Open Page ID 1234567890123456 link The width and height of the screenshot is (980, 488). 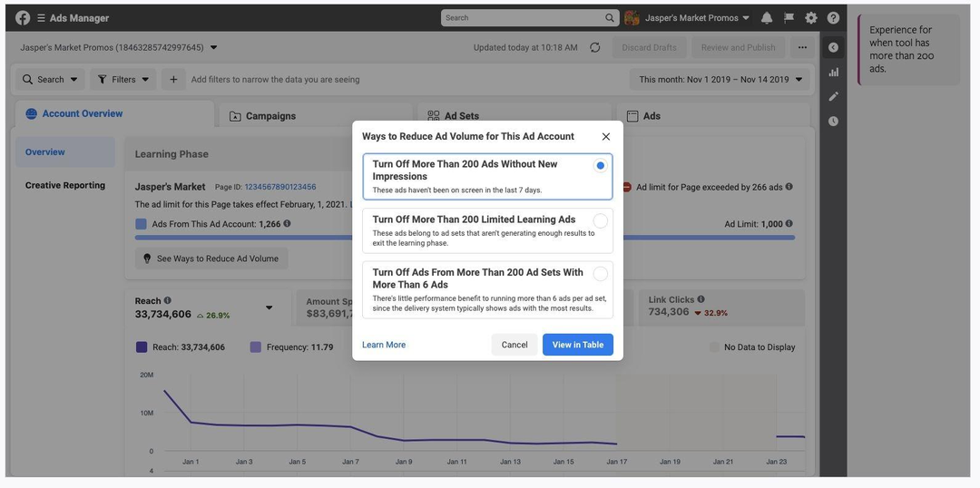(x=280, y=187)
